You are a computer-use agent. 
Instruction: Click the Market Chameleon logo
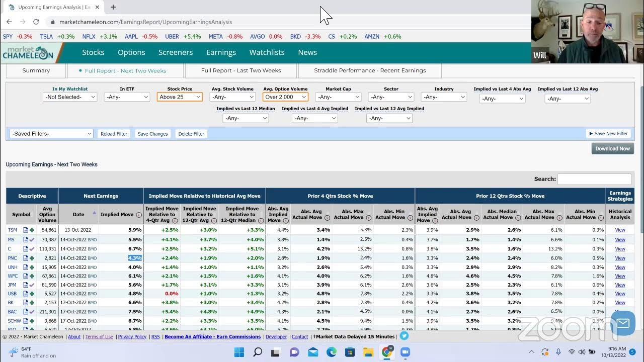[28, 52]
